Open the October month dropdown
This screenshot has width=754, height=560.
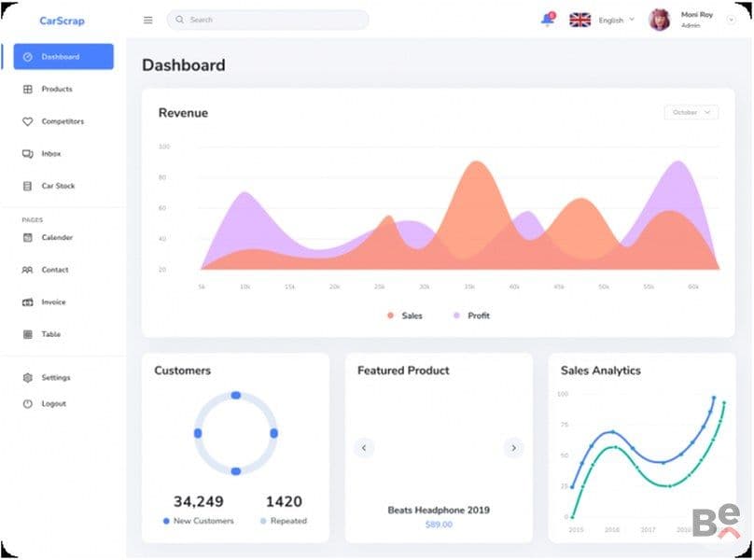(x=691, y=112)
